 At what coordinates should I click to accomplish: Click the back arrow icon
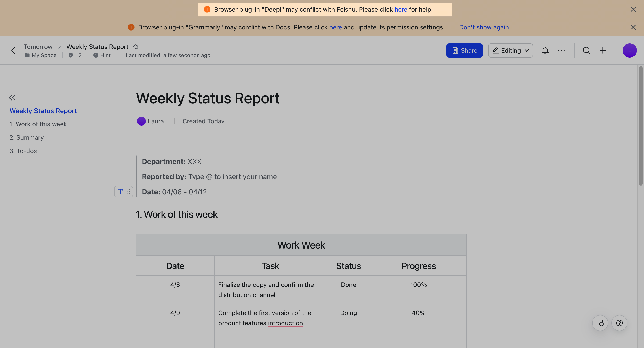coord(13,50)
